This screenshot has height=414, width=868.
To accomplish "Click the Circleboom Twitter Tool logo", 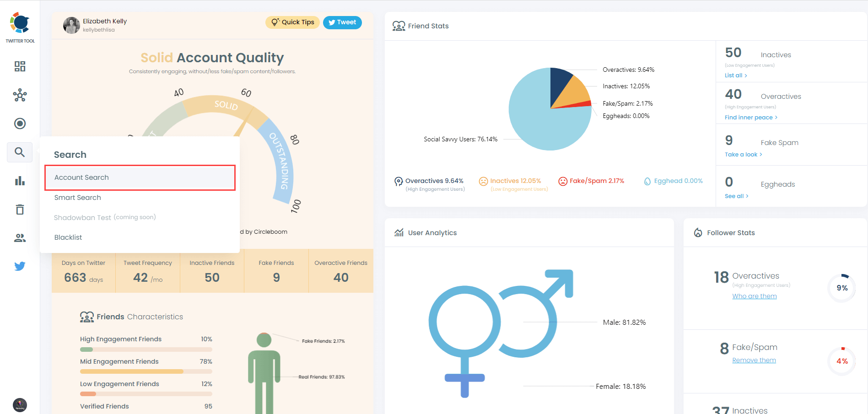I will pyautogui.click(x=20, y=22).
